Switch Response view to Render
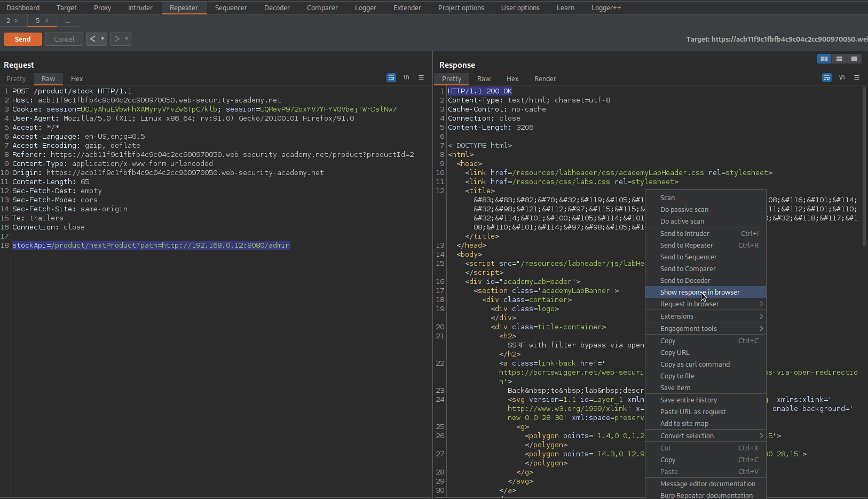This screenshot has width=868, height=499. click(x=545, y=78)
